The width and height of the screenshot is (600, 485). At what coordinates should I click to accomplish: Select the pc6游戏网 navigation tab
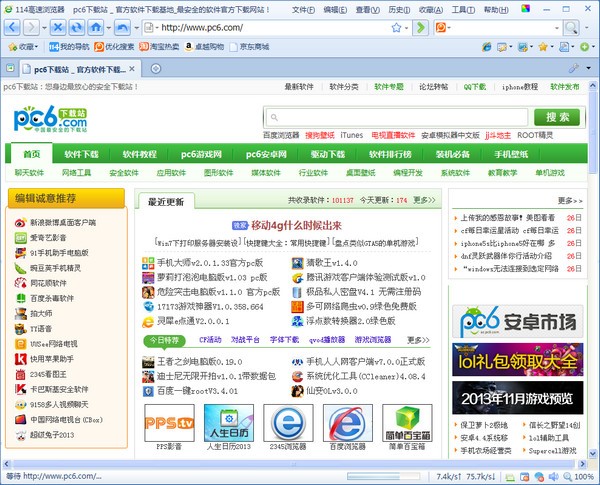point(201,154)
